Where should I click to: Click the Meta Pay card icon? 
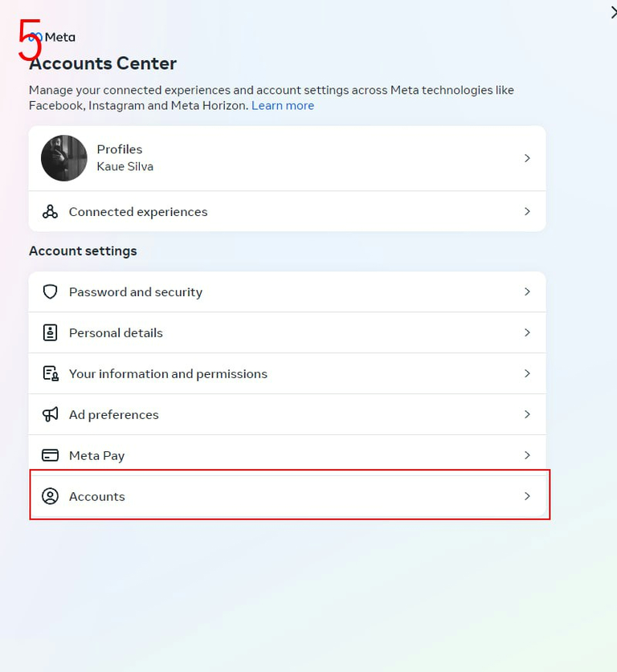point(50,456)
